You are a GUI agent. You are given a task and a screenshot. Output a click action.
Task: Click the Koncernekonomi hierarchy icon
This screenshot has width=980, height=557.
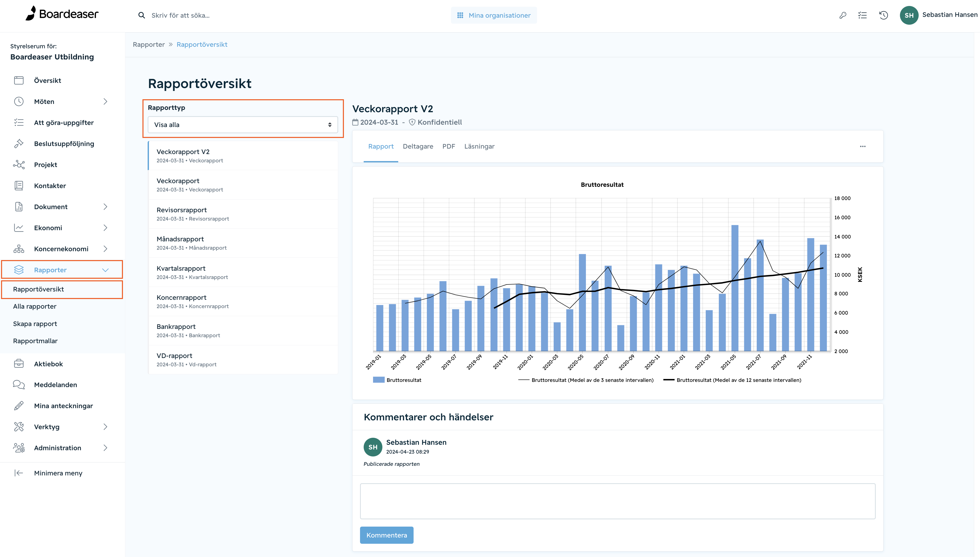tap(19, 249)
